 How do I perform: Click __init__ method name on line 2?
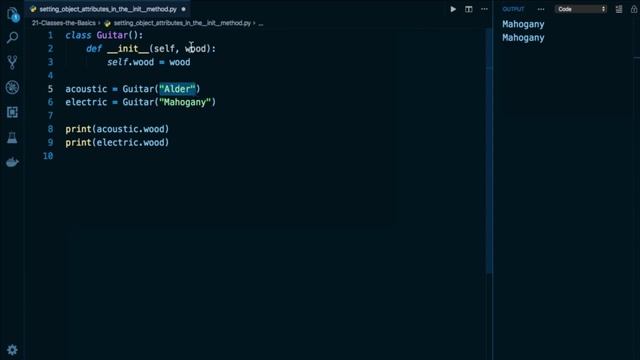tap(128, 49)
